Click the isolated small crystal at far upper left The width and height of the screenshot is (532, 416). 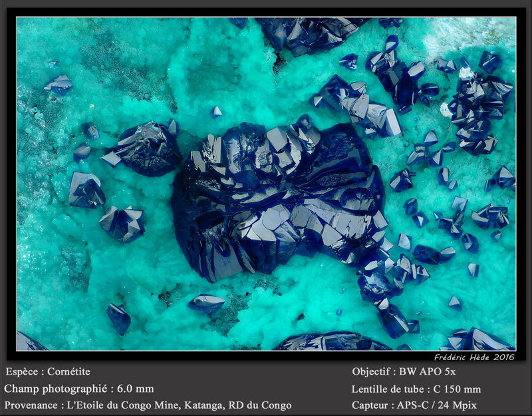(x=59, y=85)
